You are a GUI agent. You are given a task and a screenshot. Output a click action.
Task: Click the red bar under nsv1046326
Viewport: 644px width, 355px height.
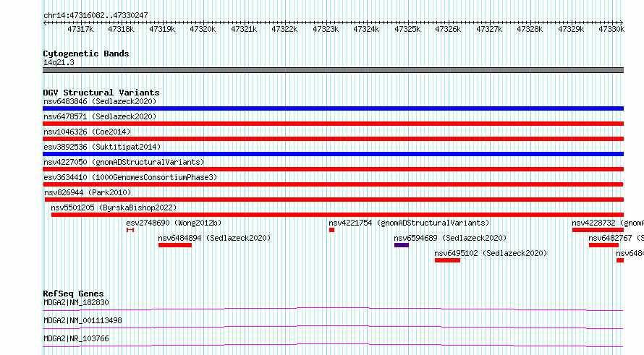(x=333, y=139)
